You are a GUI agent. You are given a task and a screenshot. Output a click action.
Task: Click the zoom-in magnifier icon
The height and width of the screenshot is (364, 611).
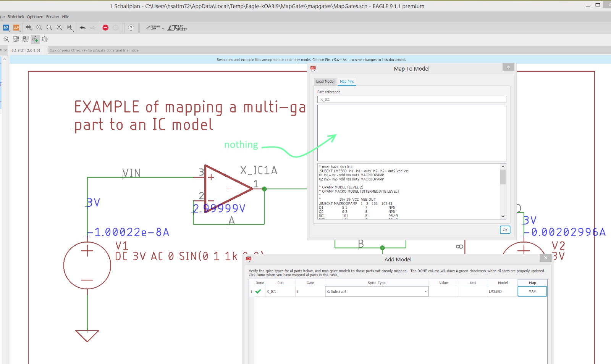click(x=39, y=28)
